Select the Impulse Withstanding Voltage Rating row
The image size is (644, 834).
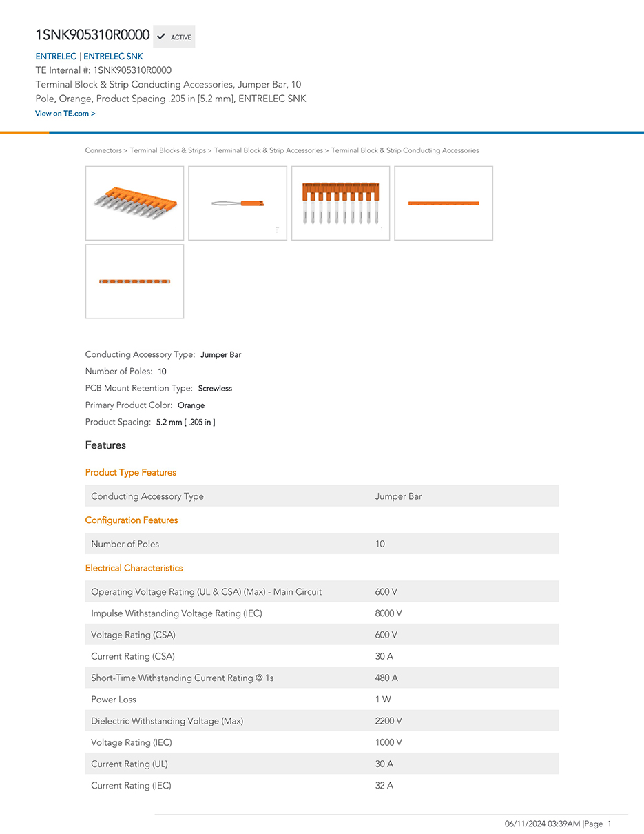[322, 613]
